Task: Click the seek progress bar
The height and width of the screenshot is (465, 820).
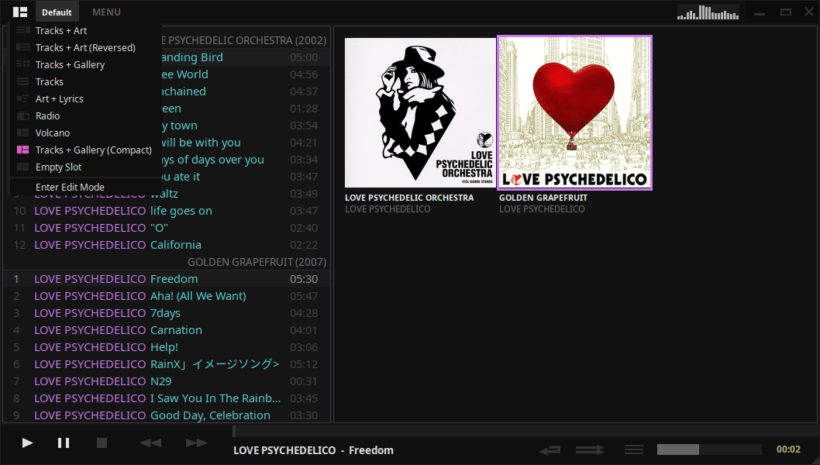Action: click(525, 431)
